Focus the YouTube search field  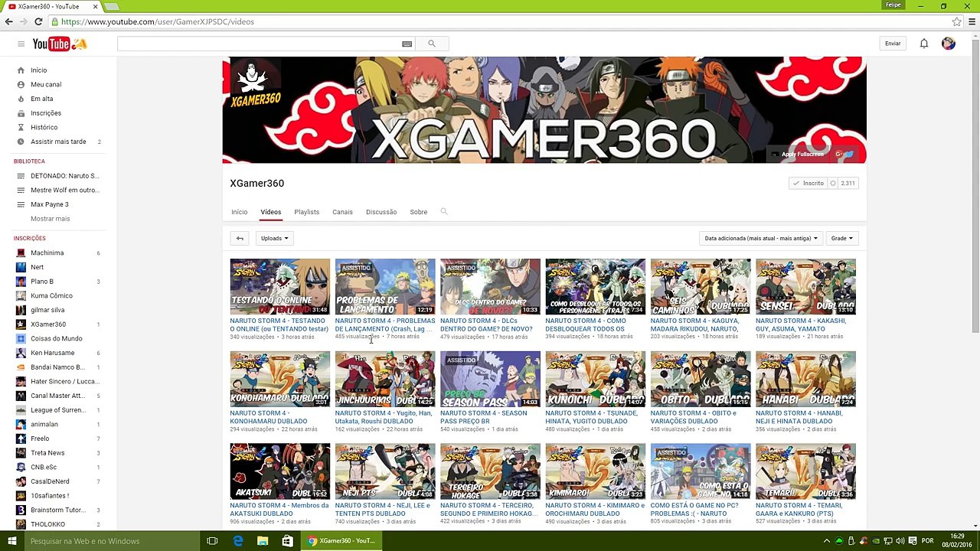coord(259,44)
